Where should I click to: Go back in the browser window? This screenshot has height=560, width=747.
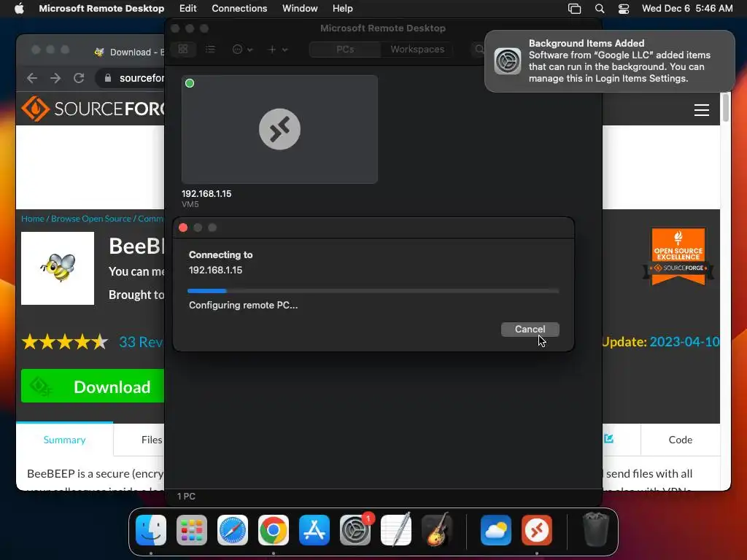point(32,78)
